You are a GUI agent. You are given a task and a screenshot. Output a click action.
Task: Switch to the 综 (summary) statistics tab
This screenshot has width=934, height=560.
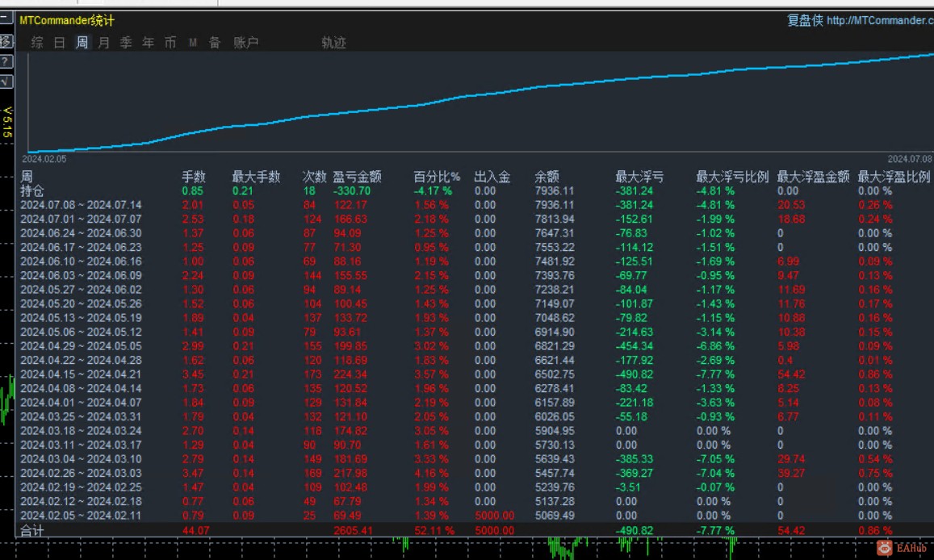37,43
